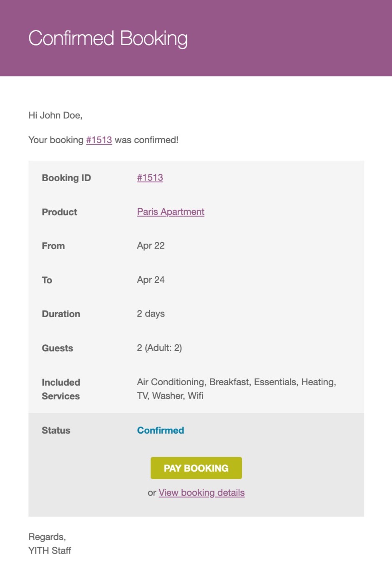Screen dimensions: 392x586
Task: Open the Paris Apartment product link
Action: (171, 212)
